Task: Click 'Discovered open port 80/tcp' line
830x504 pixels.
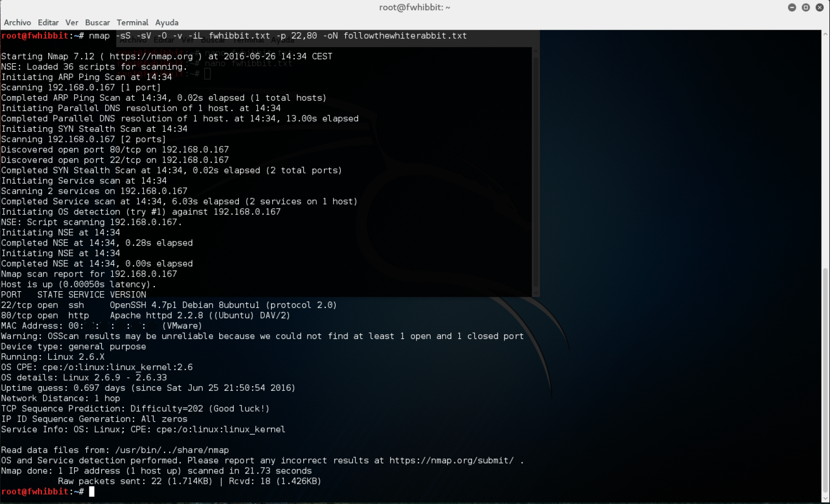Action: [x=115, y=149]
